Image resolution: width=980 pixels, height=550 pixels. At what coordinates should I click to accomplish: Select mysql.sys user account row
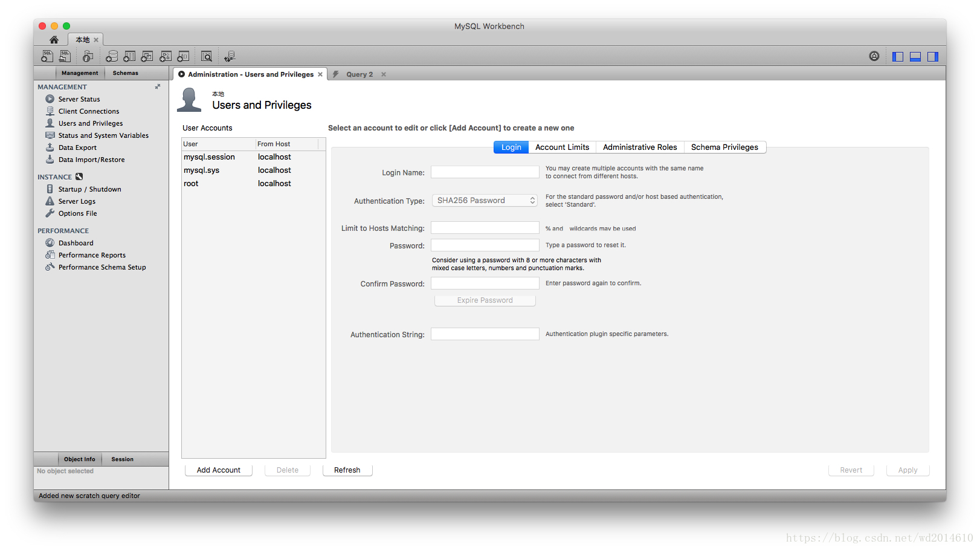[254, 170]
